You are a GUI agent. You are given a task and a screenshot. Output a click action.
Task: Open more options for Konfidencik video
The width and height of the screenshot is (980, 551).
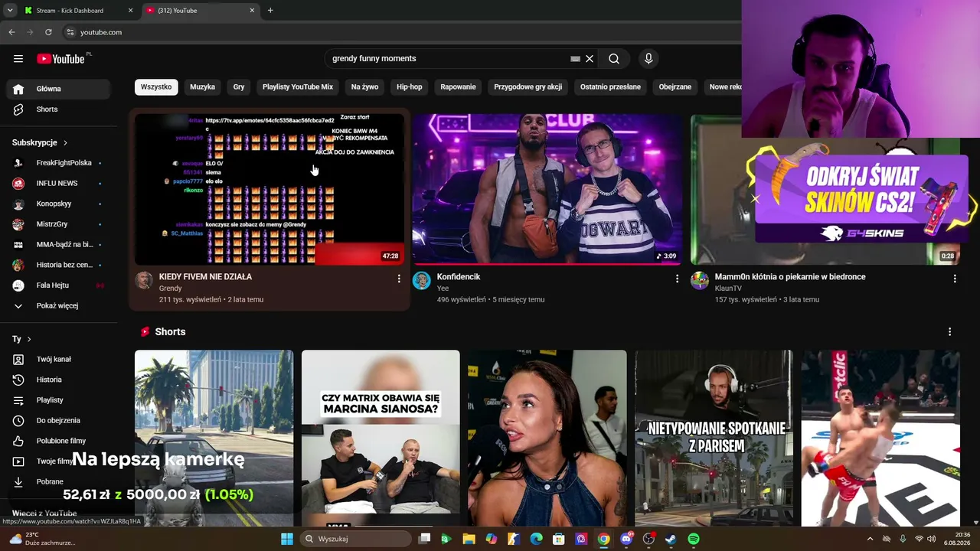(677, 279)
